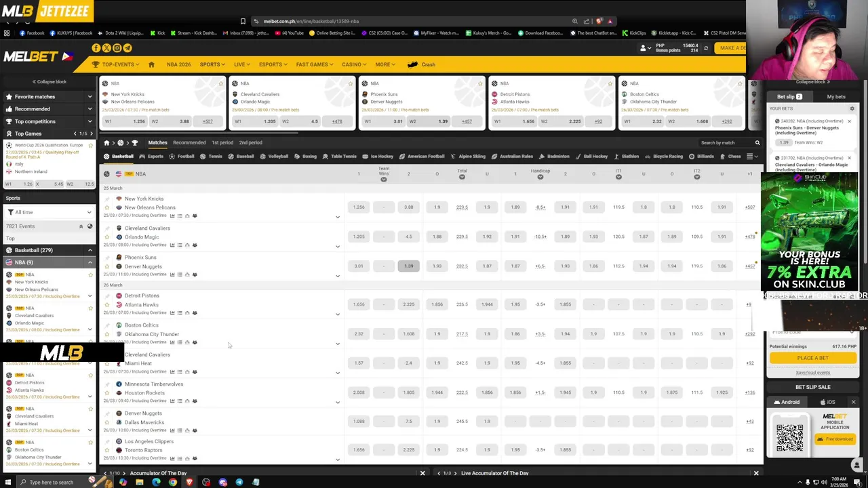Open Melbet X (Twitter) social icon
868x488 pixels.
pyautogui.click(x=106, y=48)
